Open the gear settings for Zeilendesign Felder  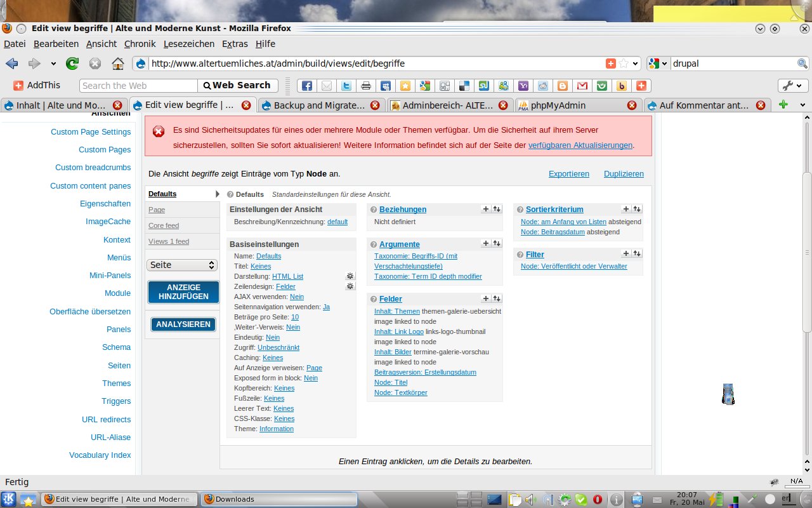tap(350, 286)
